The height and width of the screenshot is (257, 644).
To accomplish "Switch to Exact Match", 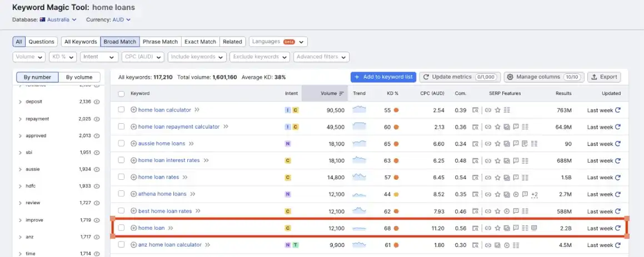I will [201, 42].
